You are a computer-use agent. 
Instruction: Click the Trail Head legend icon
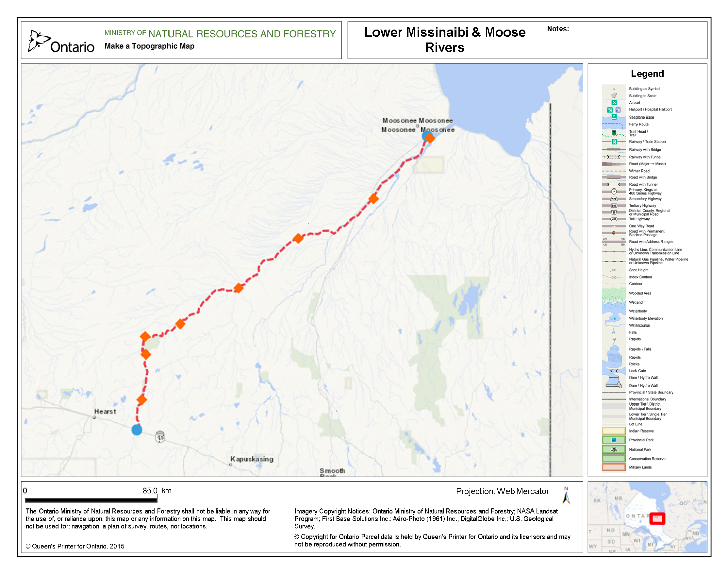614,133
